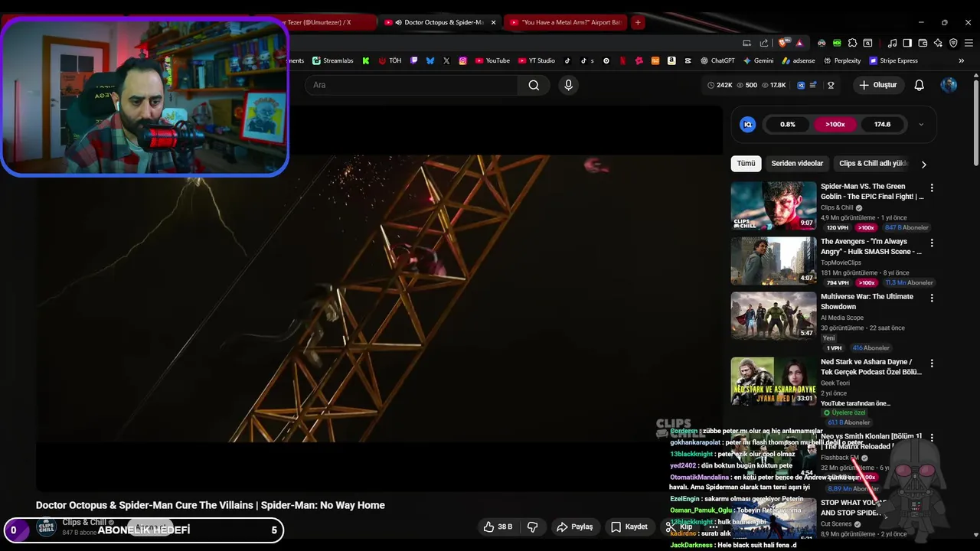Open the Ned Stark ve Ashara Dayne thumbnail

coord(773,380)
